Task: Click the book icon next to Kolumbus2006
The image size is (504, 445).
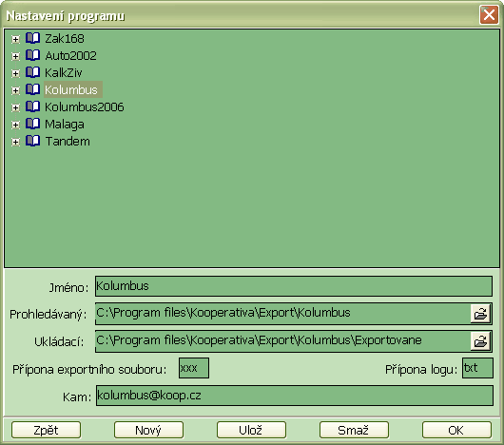Action: point(32,106)
